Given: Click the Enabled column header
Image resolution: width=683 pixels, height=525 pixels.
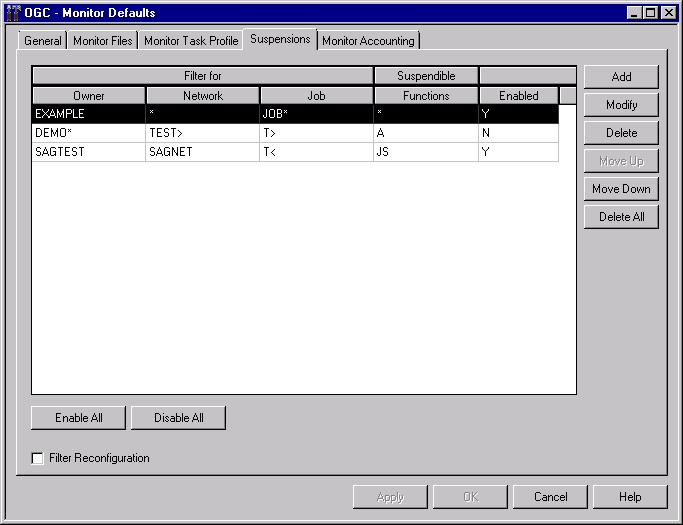Looking at the screenshot, I should point(519,96).
